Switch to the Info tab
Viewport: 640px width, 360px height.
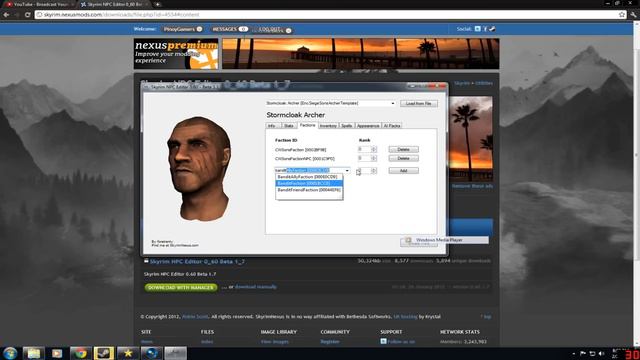point(272,126)
